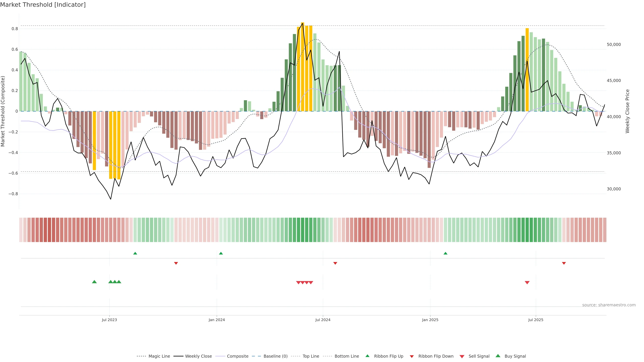Click the Ribbon Flip Up legend triangle
The height and width of the screenshot is (362, 644).
pos(367,356)
